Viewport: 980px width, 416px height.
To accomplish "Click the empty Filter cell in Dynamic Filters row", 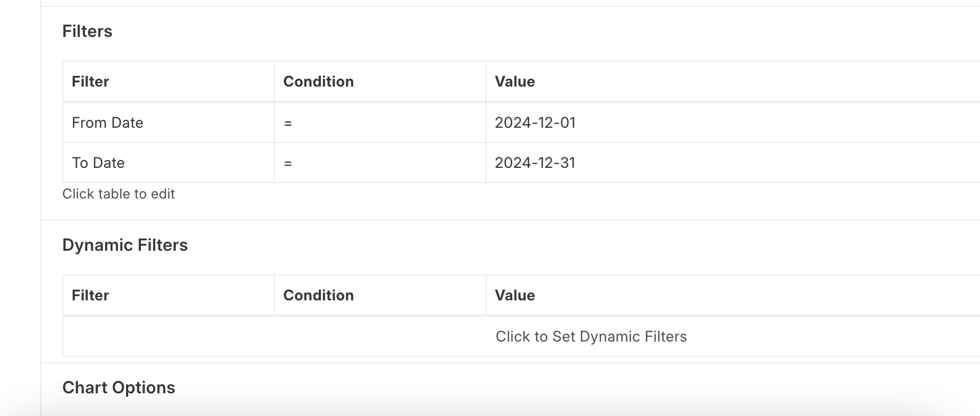I will (168, 336).
